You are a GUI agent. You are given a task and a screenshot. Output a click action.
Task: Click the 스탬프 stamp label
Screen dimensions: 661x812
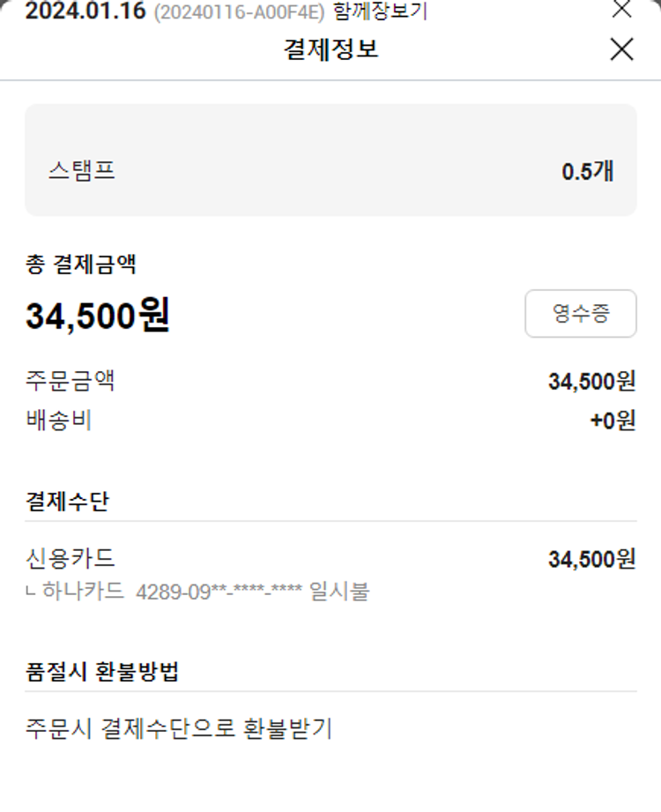[x=82, y=170]
